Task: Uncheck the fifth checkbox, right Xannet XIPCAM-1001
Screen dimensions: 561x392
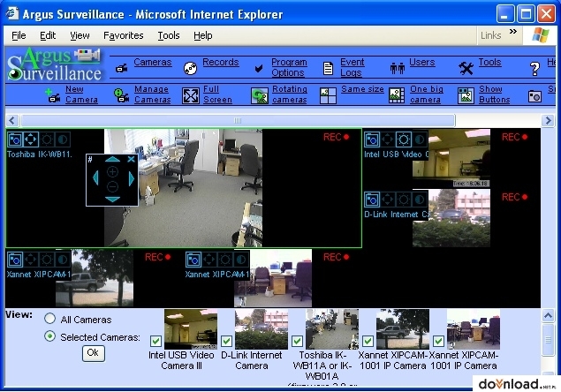Action: (438, 341)
